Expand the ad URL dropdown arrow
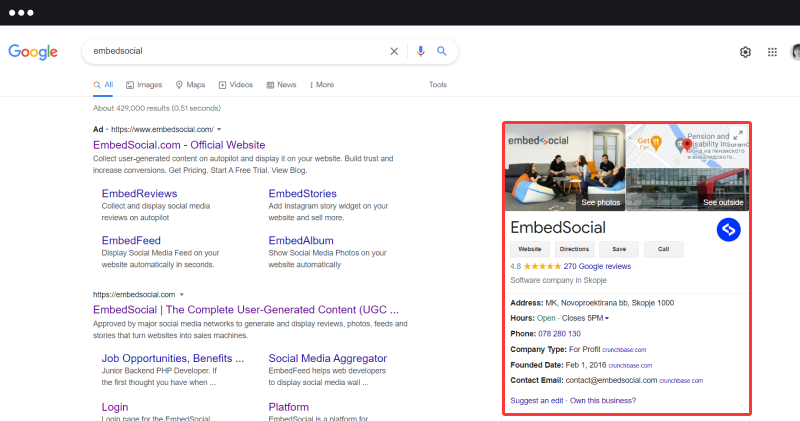This screenshot has width=800, height=421. (219, 130)
